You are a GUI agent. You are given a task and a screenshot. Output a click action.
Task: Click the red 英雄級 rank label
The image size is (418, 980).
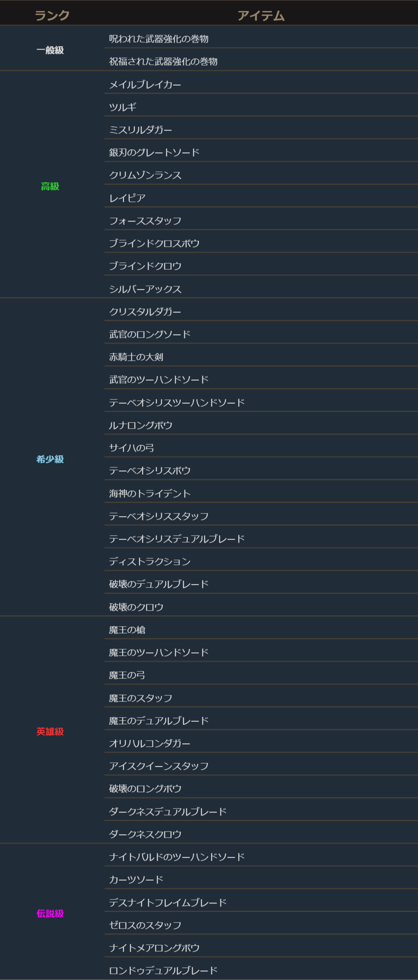(50, 732)
